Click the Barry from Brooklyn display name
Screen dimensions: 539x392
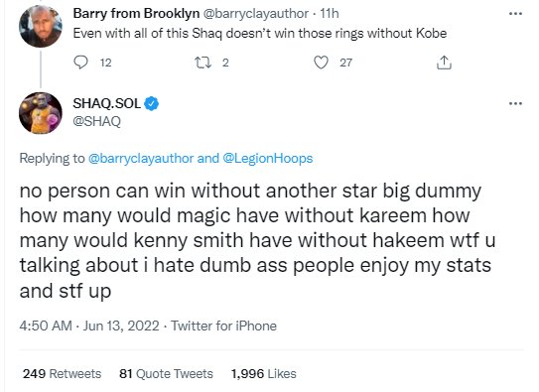tap(136, 14)
